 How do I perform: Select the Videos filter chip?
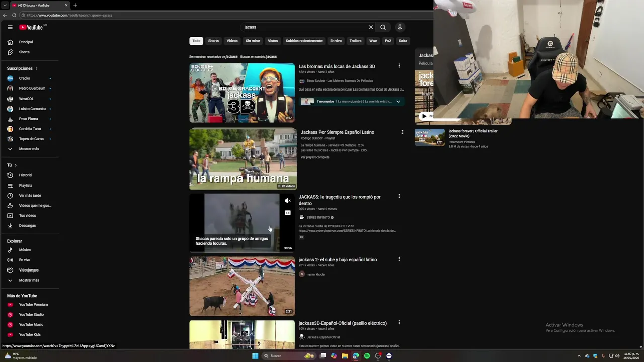pyautogui.click(x=232, y=41)
